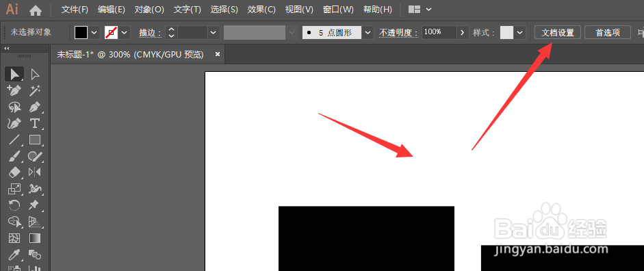Image resolution: width=644 pixels, height=271 pixels.
Task: Select the Curvature pen tool
Action: tap(14, 123)
